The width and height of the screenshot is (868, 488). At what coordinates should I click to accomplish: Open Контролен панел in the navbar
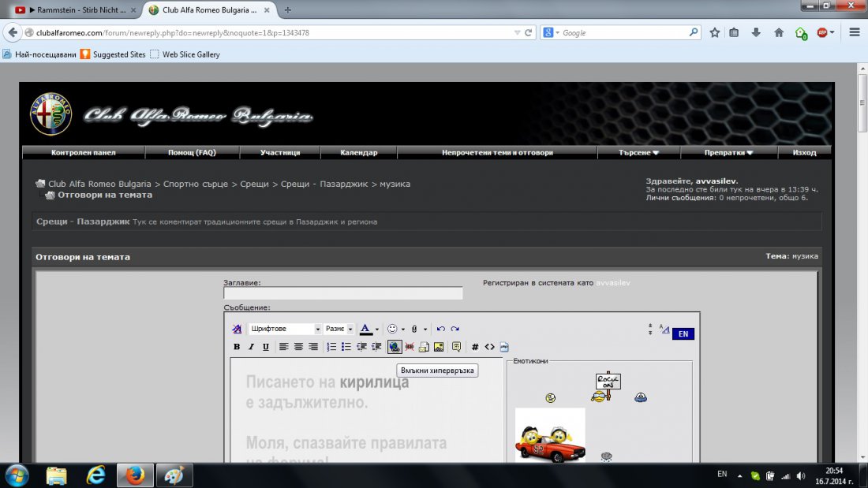84,152
